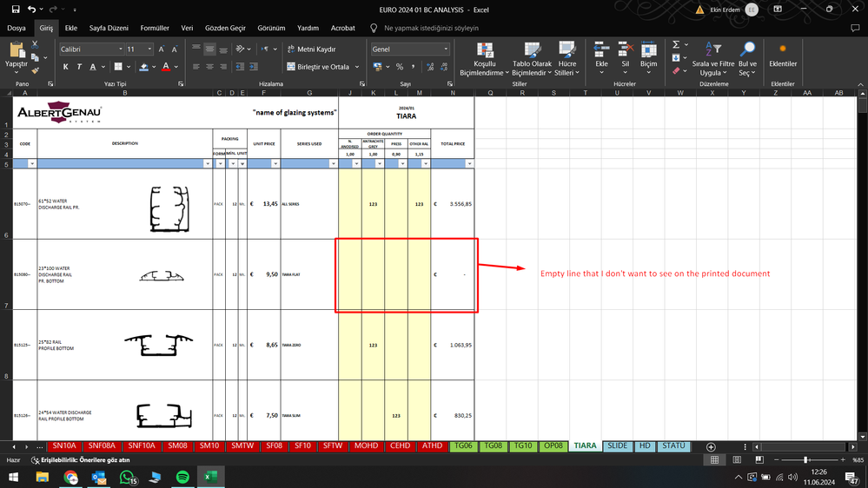Switch to the Formüller ribbon tab
The width and height of the screenshot is (868, 488).
(x=155, y=28)
